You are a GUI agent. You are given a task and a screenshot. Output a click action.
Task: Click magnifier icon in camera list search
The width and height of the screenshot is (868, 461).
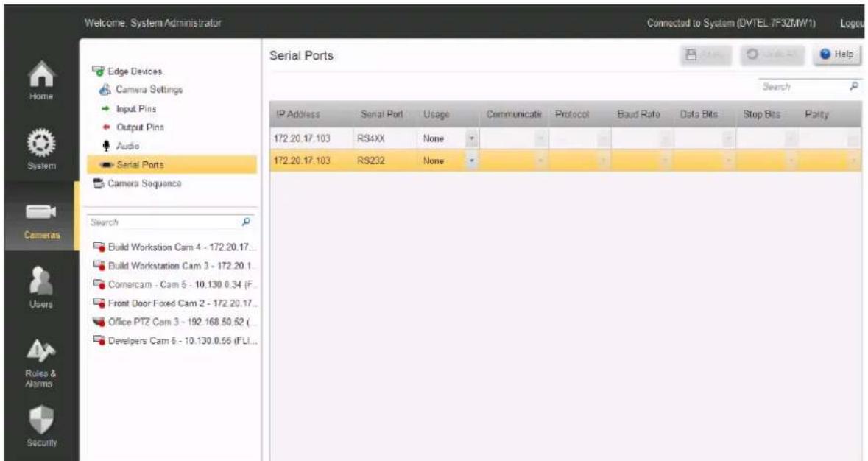click(247, 222)
